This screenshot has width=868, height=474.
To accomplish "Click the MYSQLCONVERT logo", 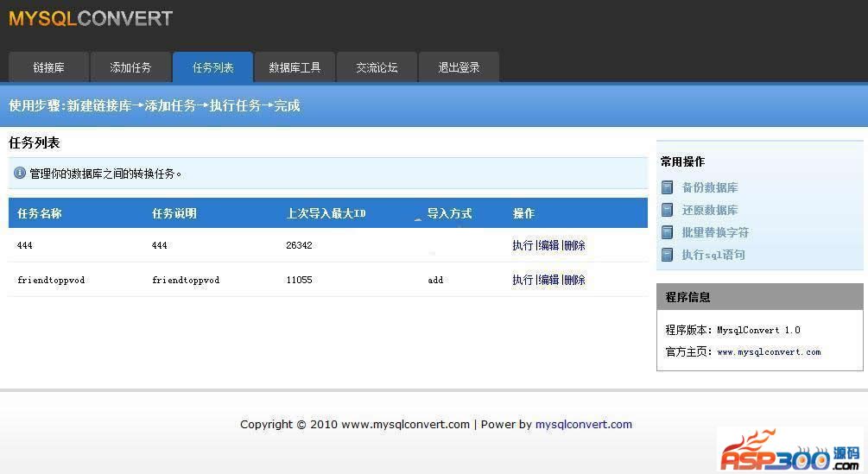I will (91, 18).
